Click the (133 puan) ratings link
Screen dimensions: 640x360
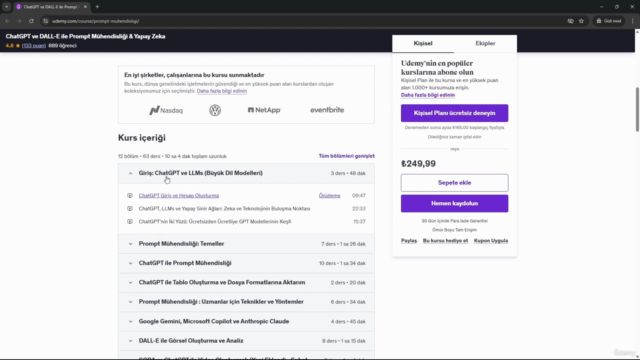(33, 46)
